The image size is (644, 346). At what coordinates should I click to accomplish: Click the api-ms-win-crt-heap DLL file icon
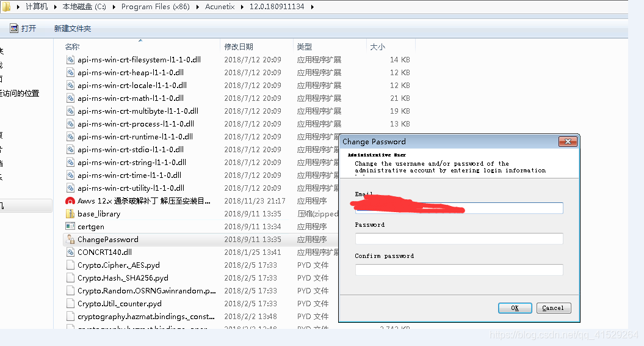click(70, 72)
